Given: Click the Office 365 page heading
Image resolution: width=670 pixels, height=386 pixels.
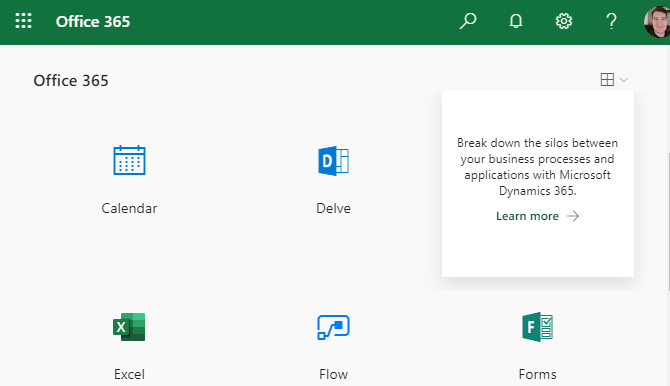Looking at the screenshot, I should pos(71,80).
